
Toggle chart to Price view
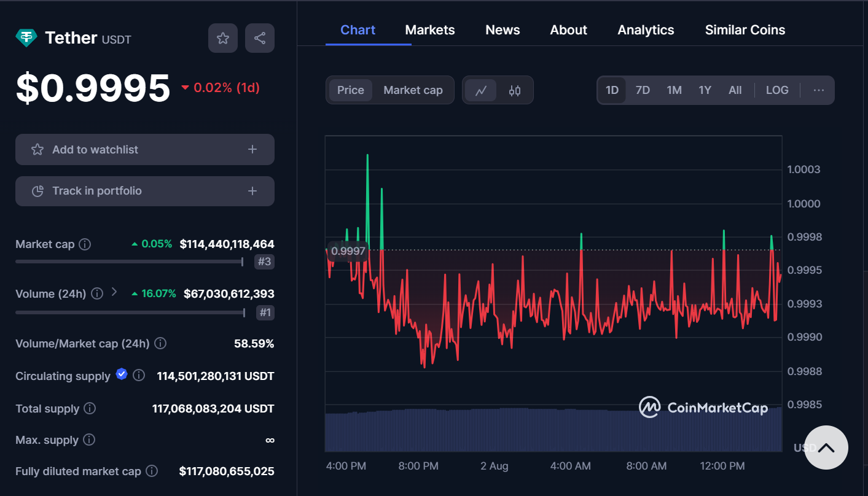351,90
